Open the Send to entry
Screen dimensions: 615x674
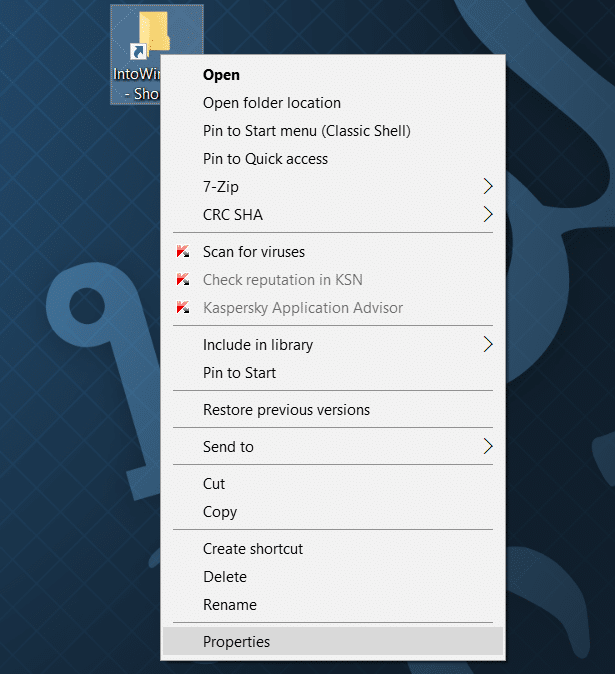pyautogui.click(x=333, y=447)
